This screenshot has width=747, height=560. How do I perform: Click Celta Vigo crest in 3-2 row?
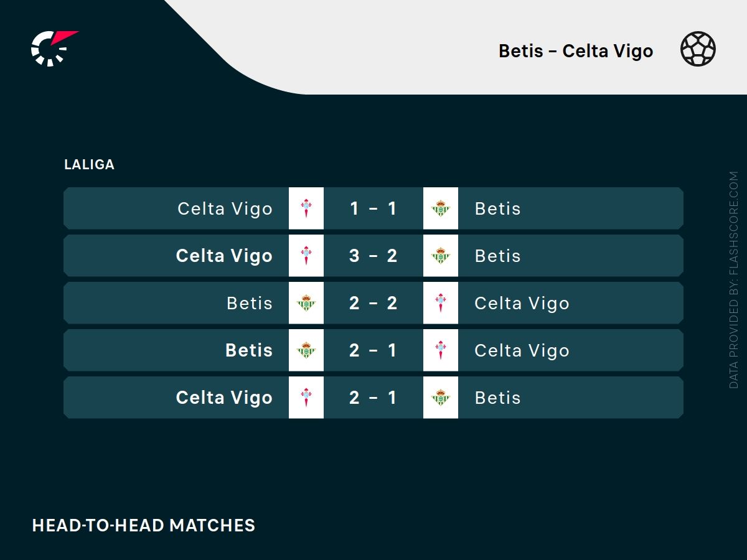pos(306,256)
